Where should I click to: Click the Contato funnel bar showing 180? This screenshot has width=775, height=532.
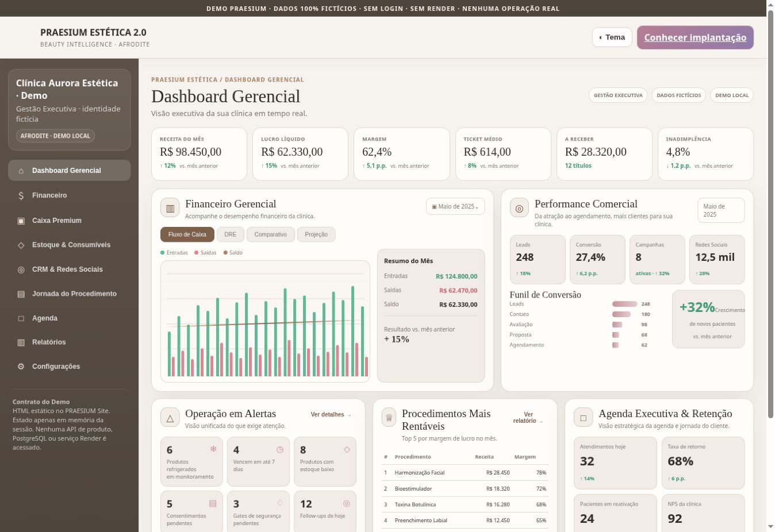[621, 314]
